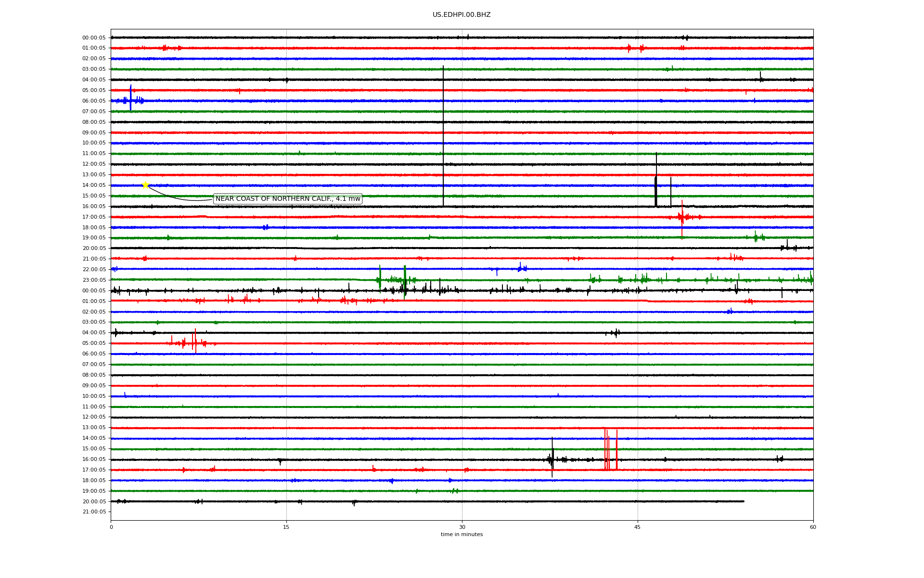The width and height of the screenshot is (924, 578).
Task: Click the US.EDHPI.00.BHZ plot title
Action: click(x=462, y=15)
